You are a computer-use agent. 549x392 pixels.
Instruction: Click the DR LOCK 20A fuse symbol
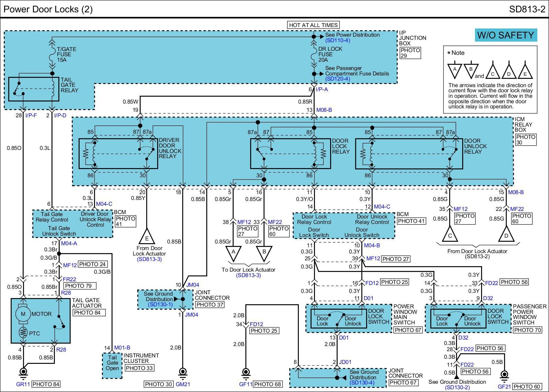(x=314, y=54)
